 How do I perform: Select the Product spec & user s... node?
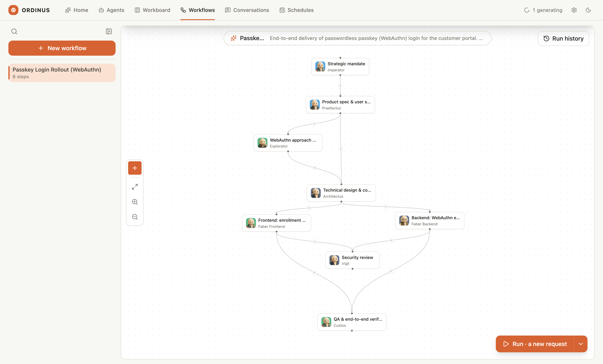click(x=340, y=105)
